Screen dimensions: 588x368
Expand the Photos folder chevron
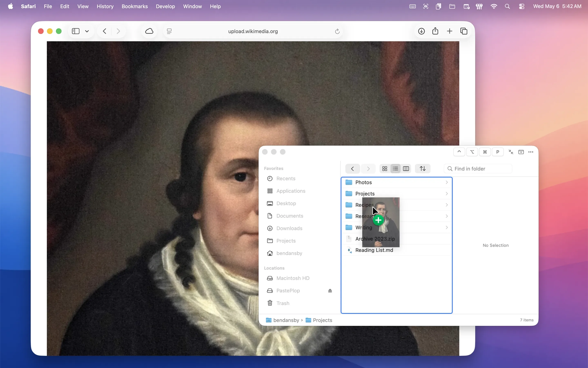click(x=447, y=182)
